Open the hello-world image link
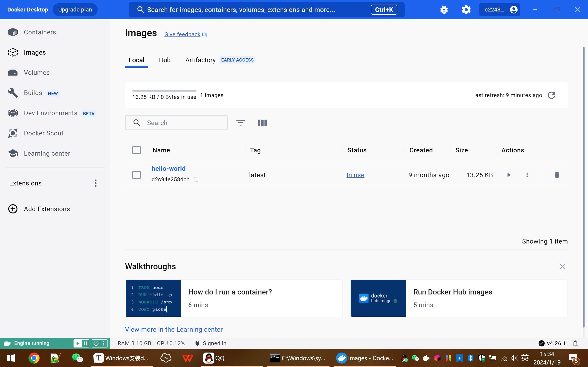 [x=168, y=168]
